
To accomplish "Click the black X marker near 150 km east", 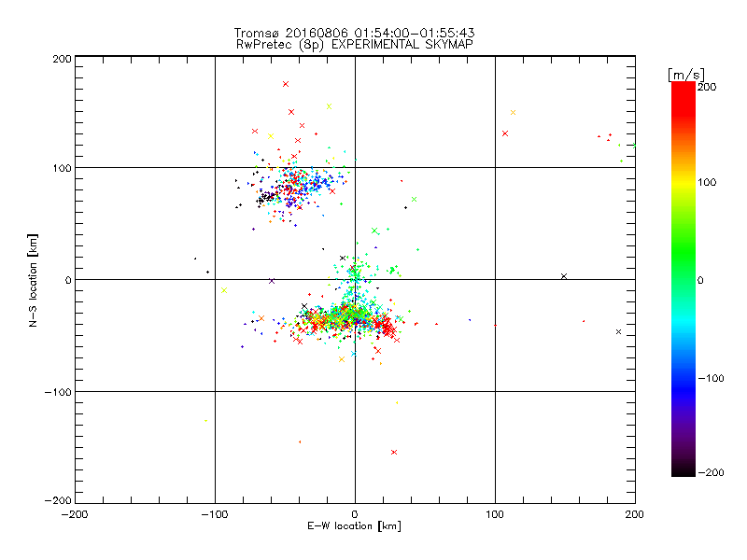I will [564, 276].
